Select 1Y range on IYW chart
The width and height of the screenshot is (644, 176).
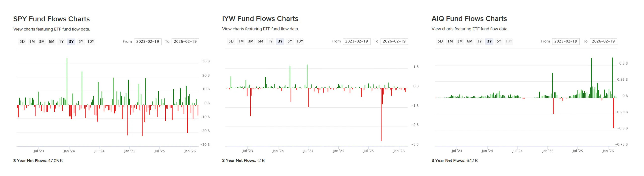270,41
